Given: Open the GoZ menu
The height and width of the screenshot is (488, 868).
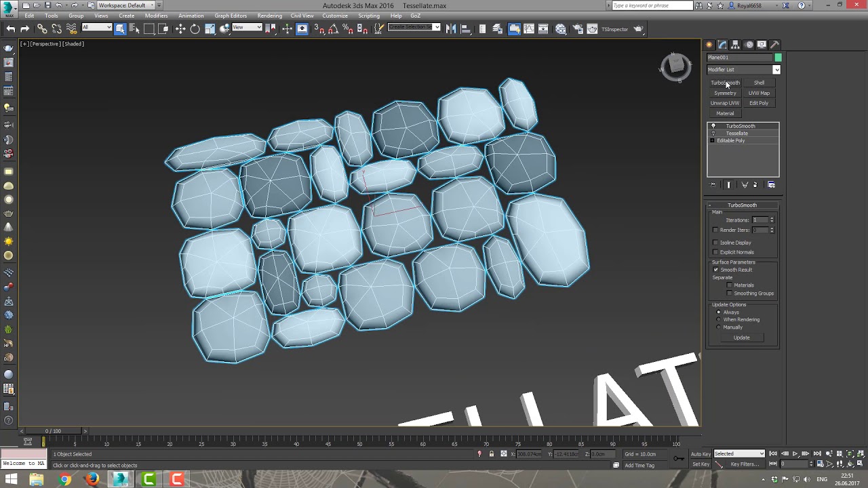Looking at the screenshot, I should point(416,16).
